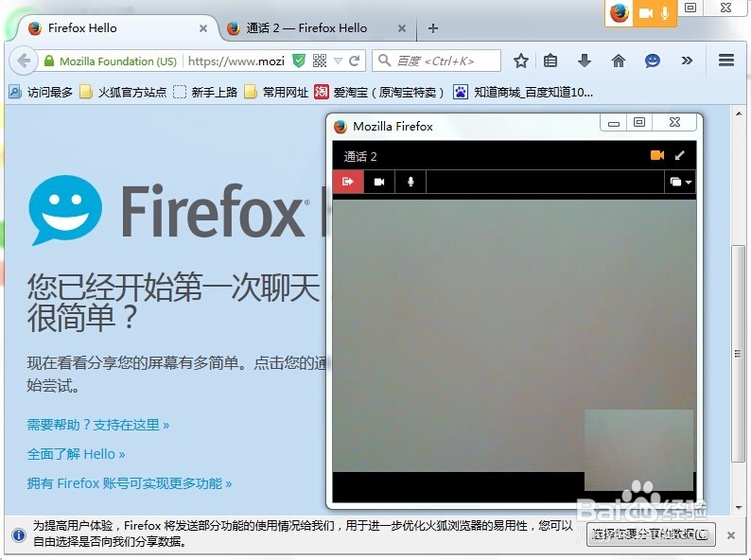Click the page scrollbar down arrow
The height and width of the screenshot is (560, 751).
coord(739,507)
